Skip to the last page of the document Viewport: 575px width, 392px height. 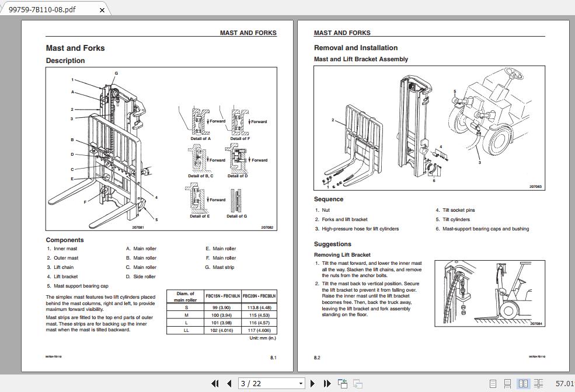click(326, 384)
